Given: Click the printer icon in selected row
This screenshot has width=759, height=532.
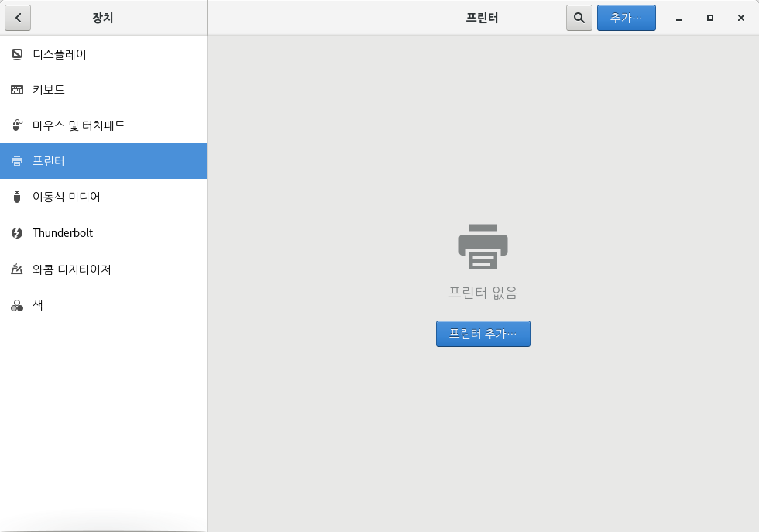Looking at the screenshot, I should pos(17,161).
